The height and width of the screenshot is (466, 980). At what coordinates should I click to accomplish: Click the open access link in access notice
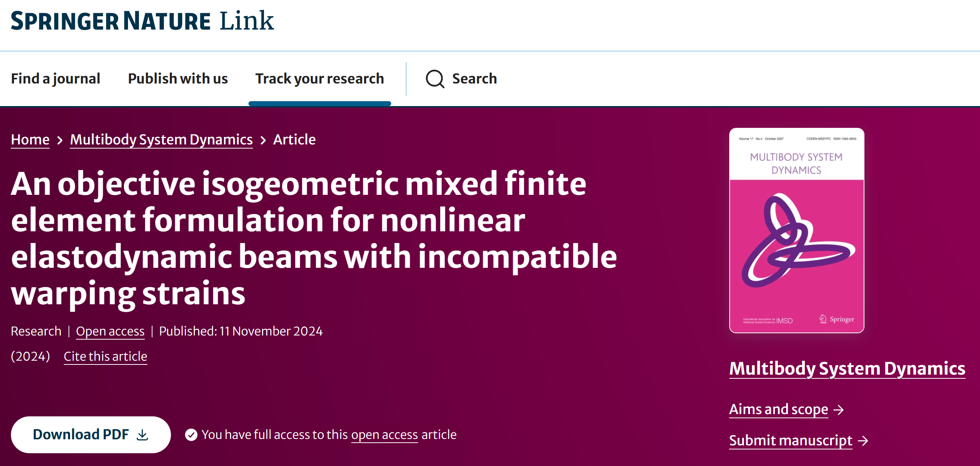pyautogui.click(x=384, y=435)
